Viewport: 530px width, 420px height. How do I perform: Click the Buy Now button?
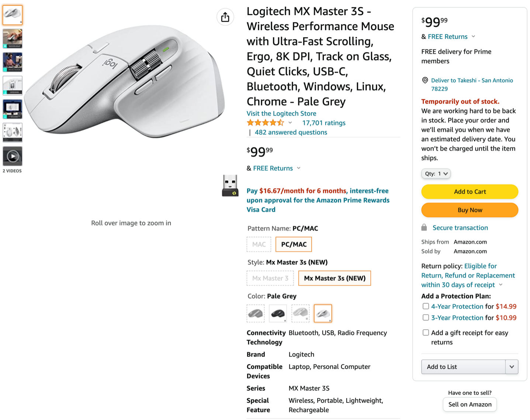[x=470, y=210]
